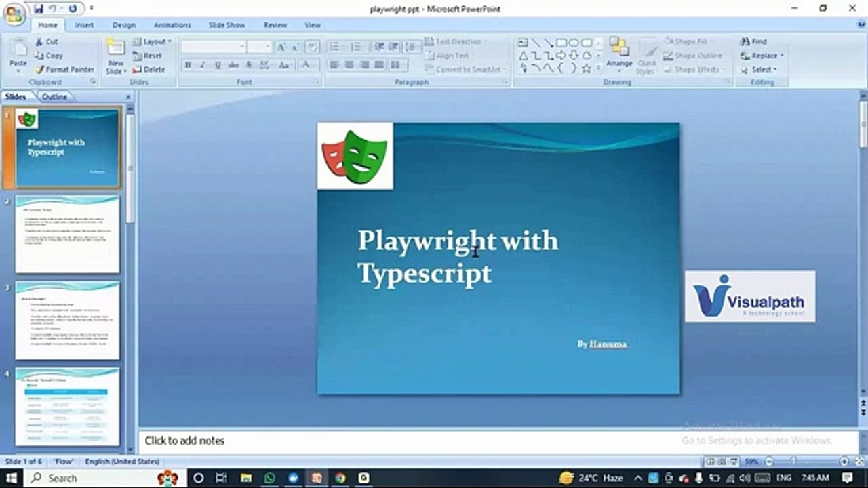
Task: Select slide 4 thumbnail with table
Action: [67, 407]
